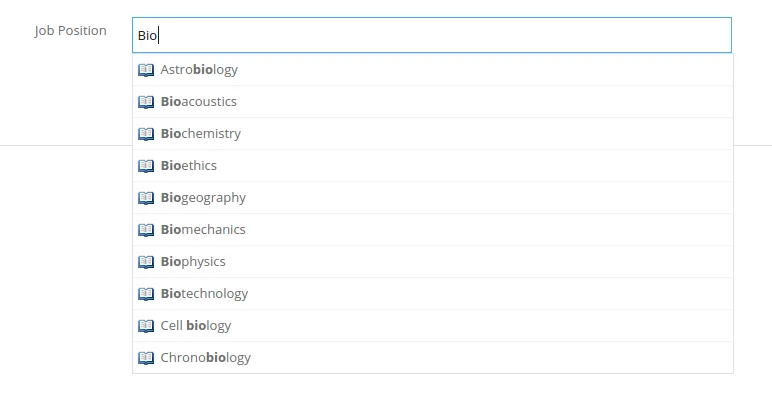Select the Astrobiology suggestion
Image resolution: width=772 pixels, height=398 pixels.
[x=433, y=69]
